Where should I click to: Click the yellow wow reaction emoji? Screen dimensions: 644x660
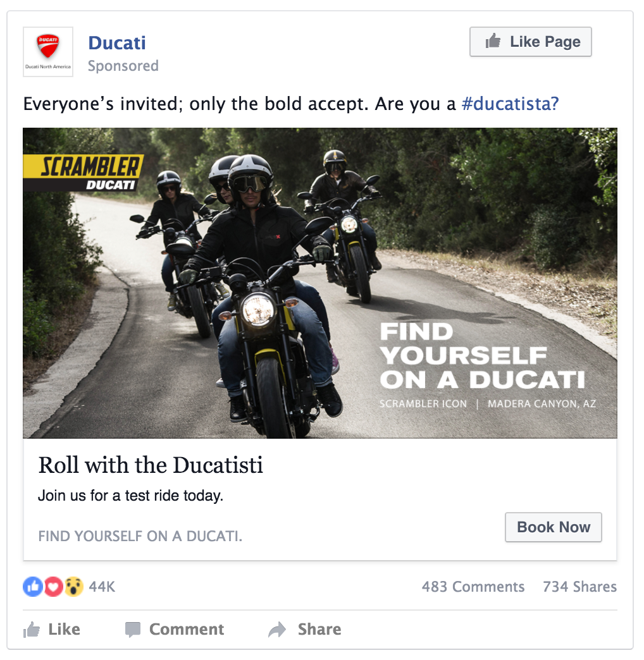tap(73, 586)
